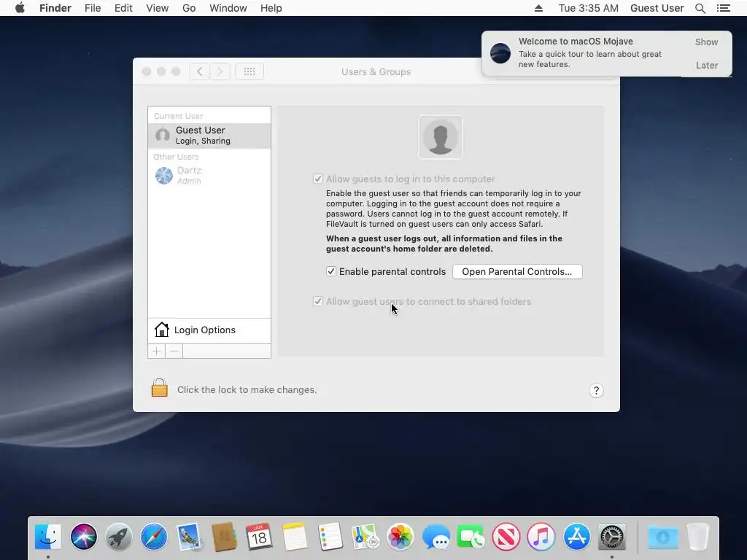Click Show on the Mojave notification
Screen dimensions: 747x560
pos(706,42)
